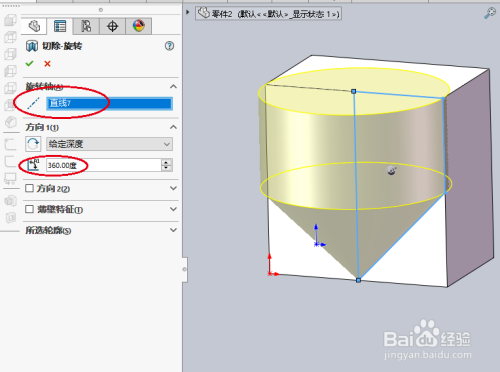Open the DimXpertManager crosshair tab

pyautogui.click(x=112, y=26)
